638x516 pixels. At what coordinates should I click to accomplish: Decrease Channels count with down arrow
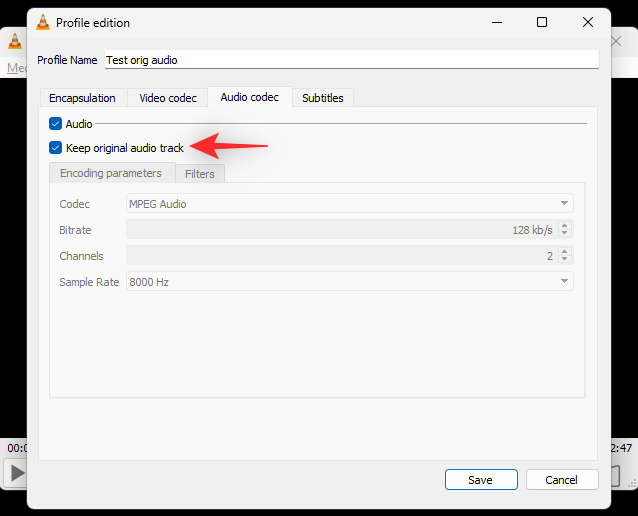[564, 260]
